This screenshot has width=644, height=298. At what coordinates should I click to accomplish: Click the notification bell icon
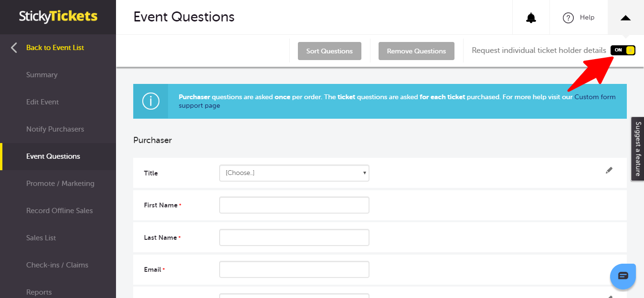(x=530, y=17)
